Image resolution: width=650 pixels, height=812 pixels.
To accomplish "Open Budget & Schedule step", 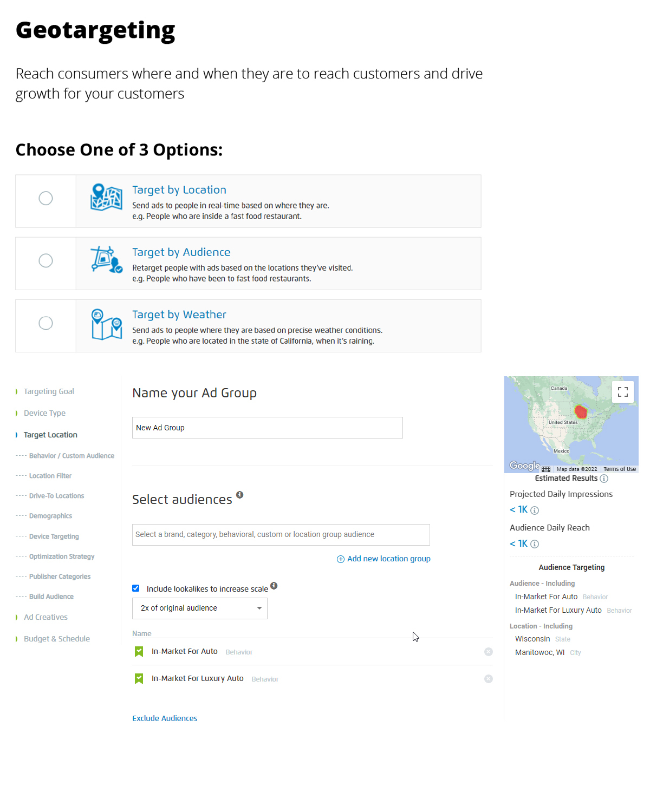I will pos(56,639).
